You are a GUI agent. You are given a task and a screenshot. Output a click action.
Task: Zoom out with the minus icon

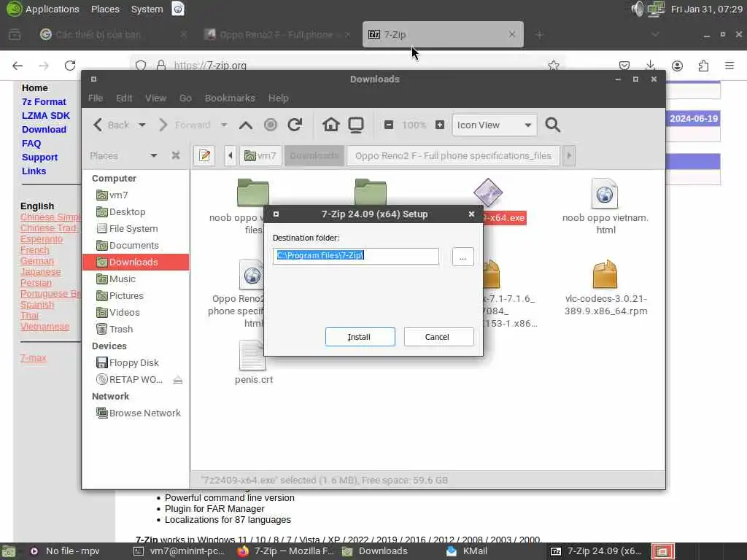[389, 125]
